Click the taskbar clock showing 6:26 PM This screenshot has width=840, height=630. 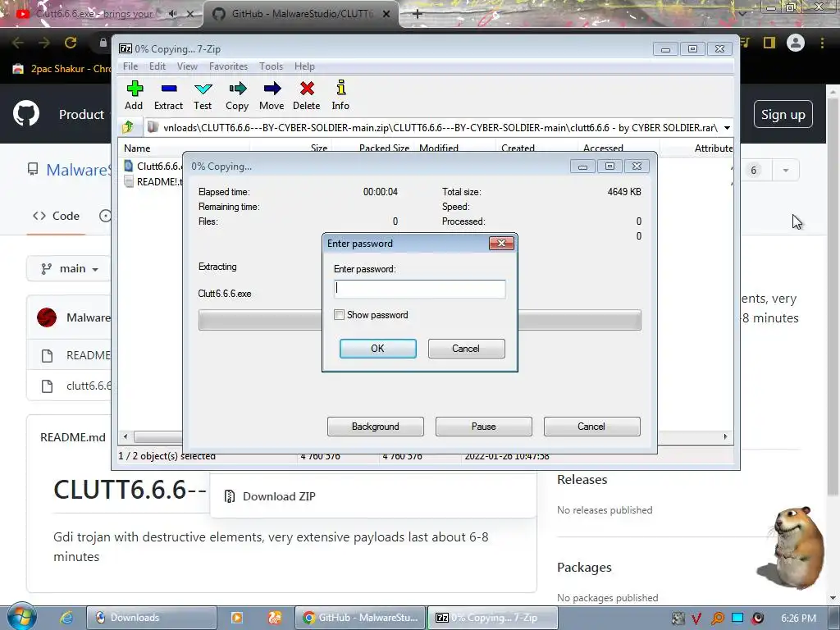tap(798, 619)
